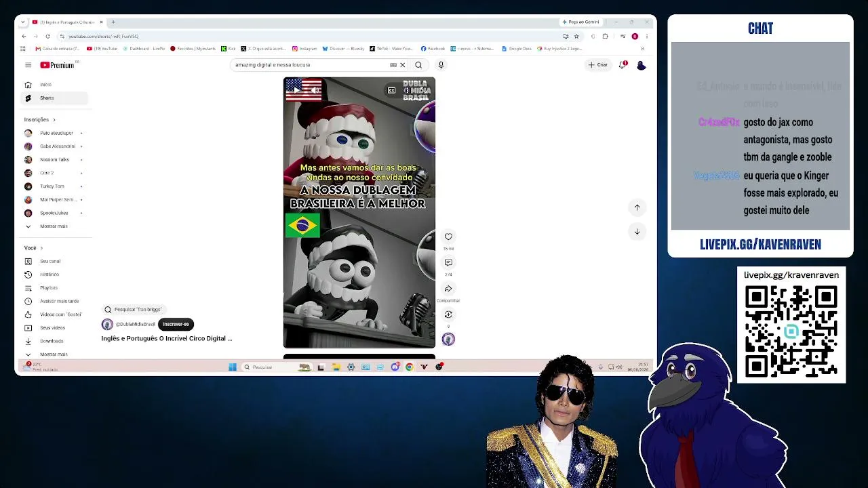Share the Short via Compartilhar icon
The height and width of the screenshot is (488, 868).
point(448,289)
